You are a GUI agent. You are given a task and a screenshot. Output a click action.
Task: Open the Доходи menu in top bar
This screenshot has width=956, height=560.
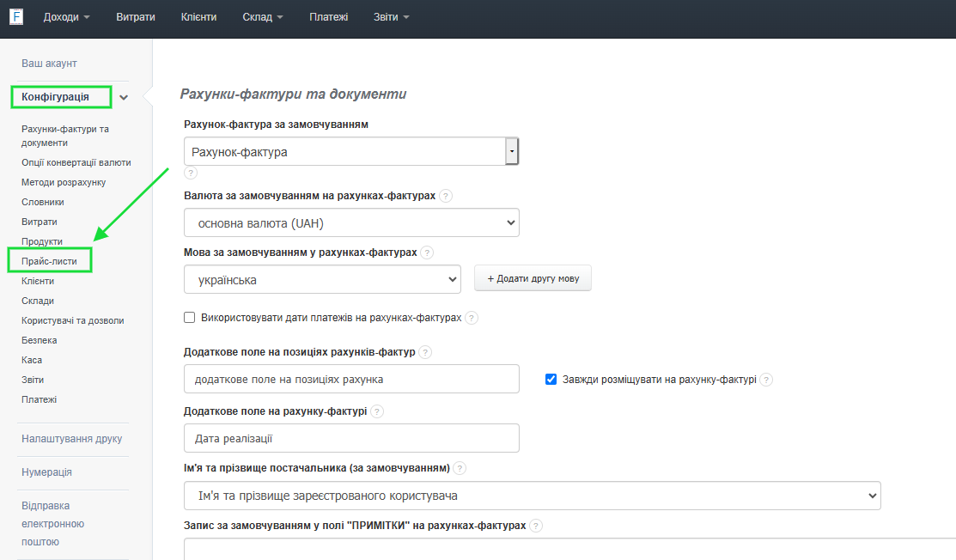[x=66, y=17]
